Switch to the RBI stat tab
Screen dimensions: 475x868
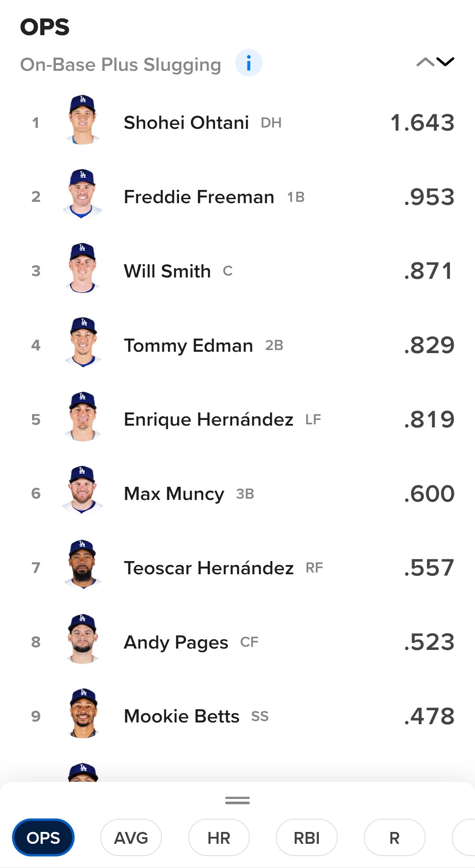307,838
